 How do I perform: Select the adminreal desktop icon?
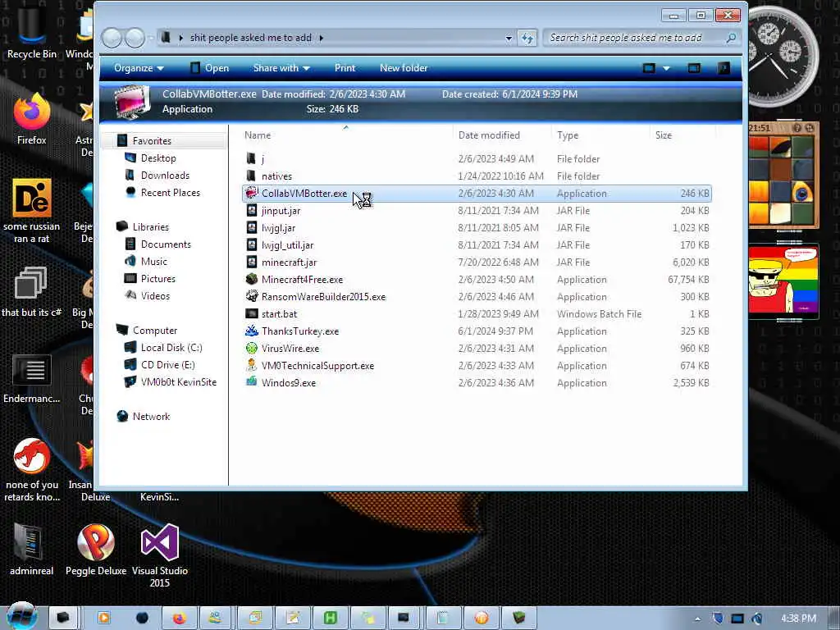tap(32, 550)
